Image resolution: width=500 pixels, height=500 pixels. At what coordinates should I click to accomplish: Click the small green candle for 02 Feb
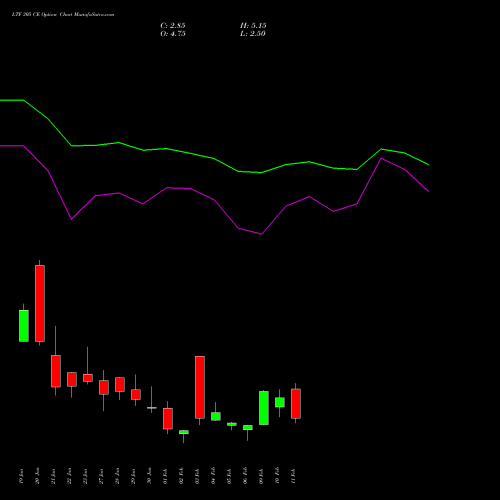(x=184, y=432)
